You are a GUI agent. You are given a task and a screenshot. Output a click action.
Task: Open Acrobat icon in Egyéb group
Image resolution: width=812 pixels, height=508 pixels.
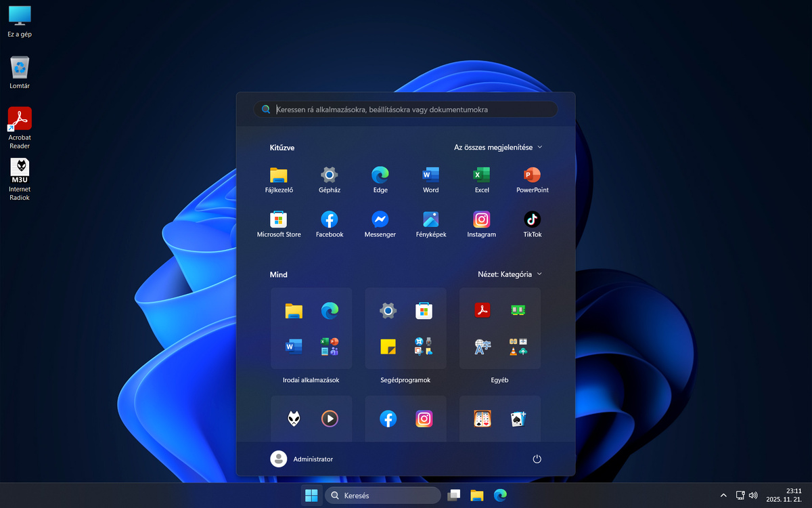pyautogui.click(x=482, y=311)
